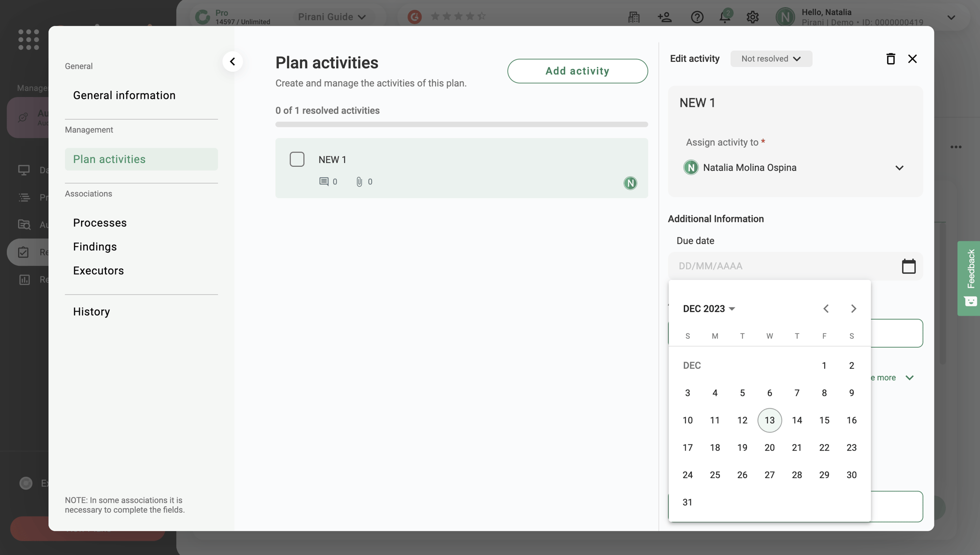Click the organization building icon
This screenshot has width=980, height=555.
[x=633, y=17]
